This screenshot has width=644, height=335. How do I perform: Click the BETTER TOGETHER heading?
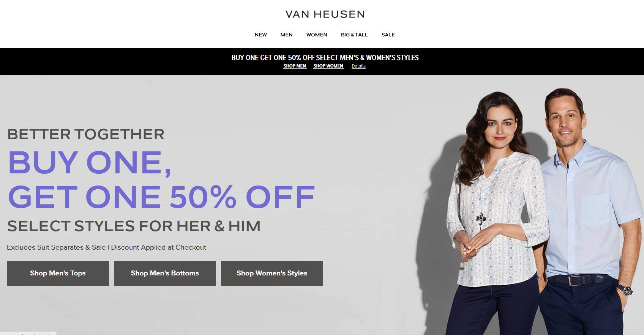coord(86,134)
